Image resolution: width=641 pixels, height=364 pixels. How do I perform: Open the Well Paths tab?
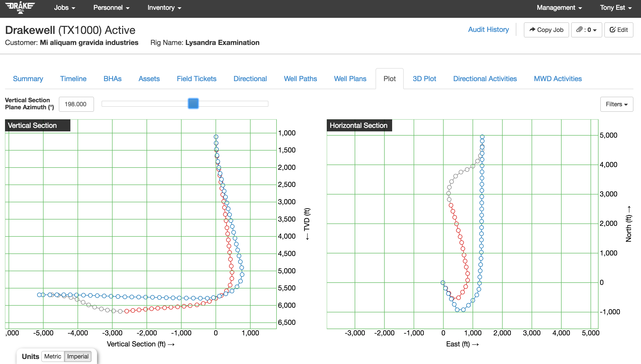click(x=300, y=79)
